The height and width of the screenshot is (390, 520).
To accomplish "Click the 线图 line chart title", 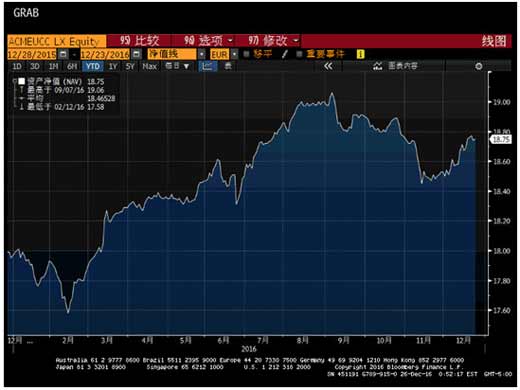I will coord(494,41).
